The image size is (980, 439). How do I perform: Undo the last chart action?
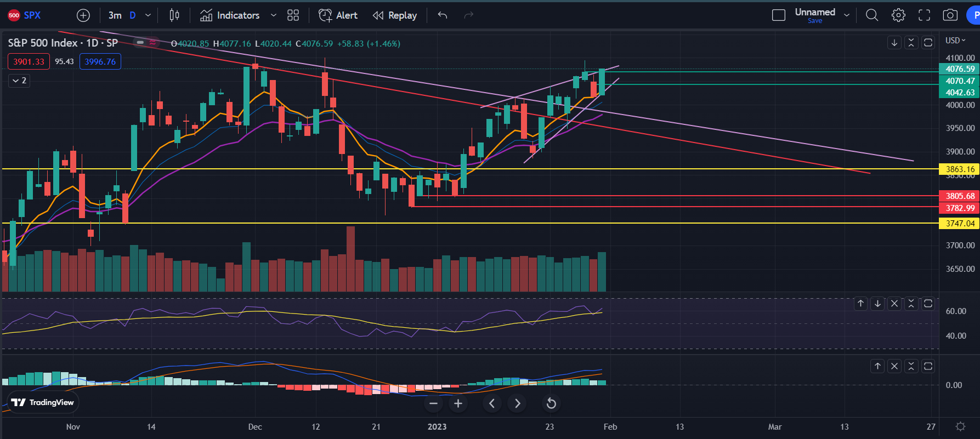[x=443, y=15]
